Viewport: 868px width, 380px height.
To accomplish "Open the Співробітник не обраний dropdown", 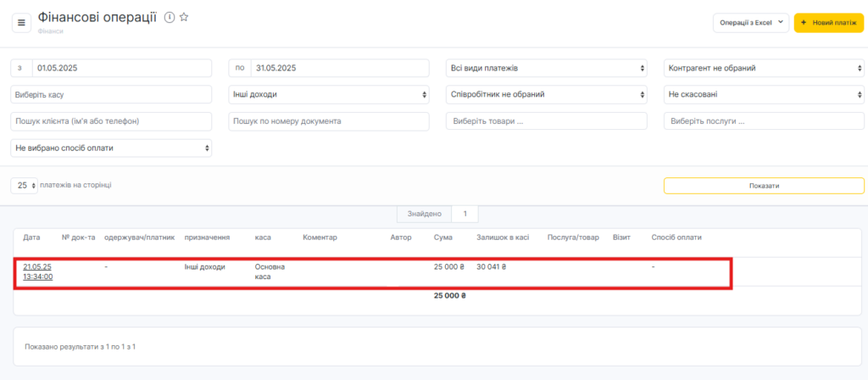I will [x=547, y=95].
